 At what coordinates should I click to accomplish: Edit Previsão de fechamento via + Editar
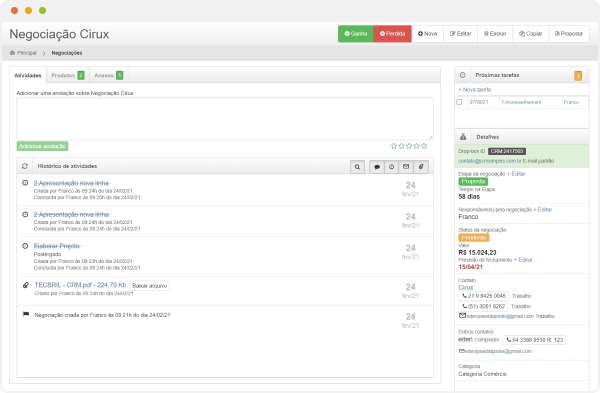coord(523,260)
